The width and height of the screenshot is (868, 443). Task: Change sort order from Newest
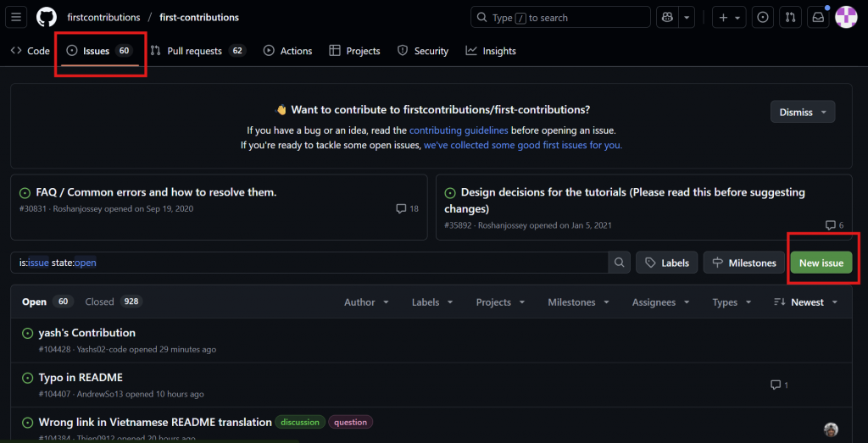806,302
